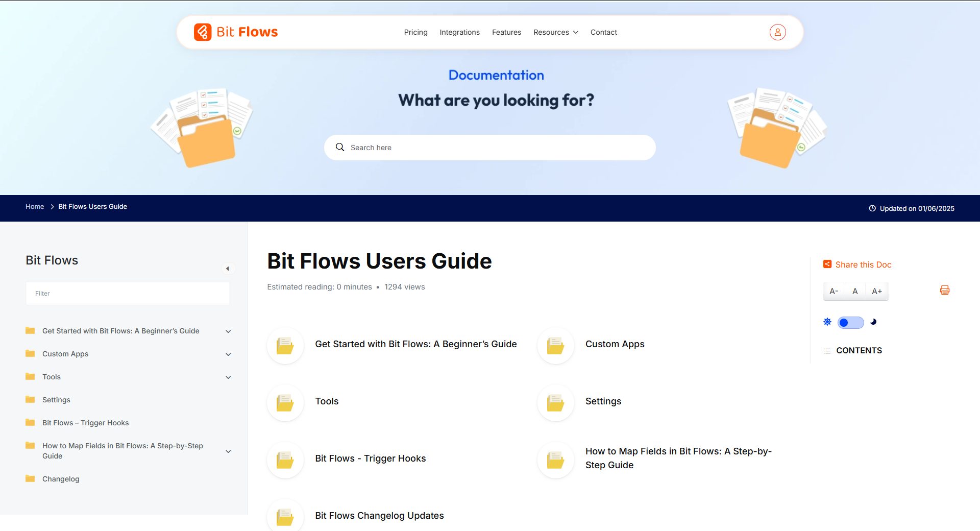Click the user account icon
This screenshot has width=980, height=531.
pos(777,32)
